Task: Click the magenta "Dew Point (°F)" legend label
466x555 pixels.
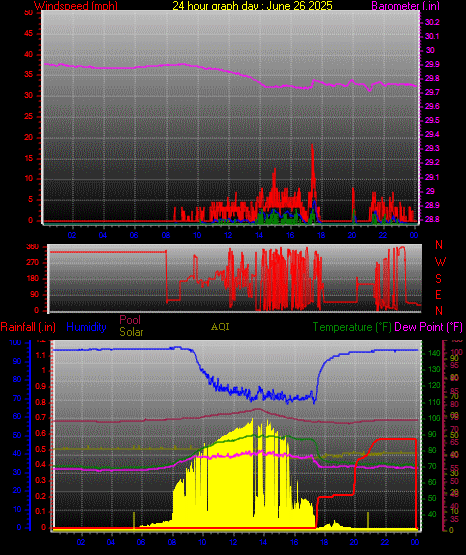Action: click(x=428, y=327)
